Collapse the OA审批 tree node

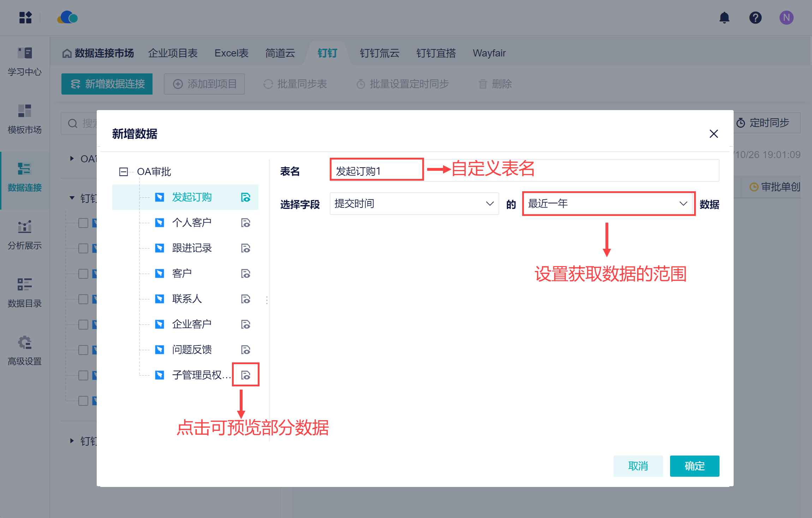123,172
